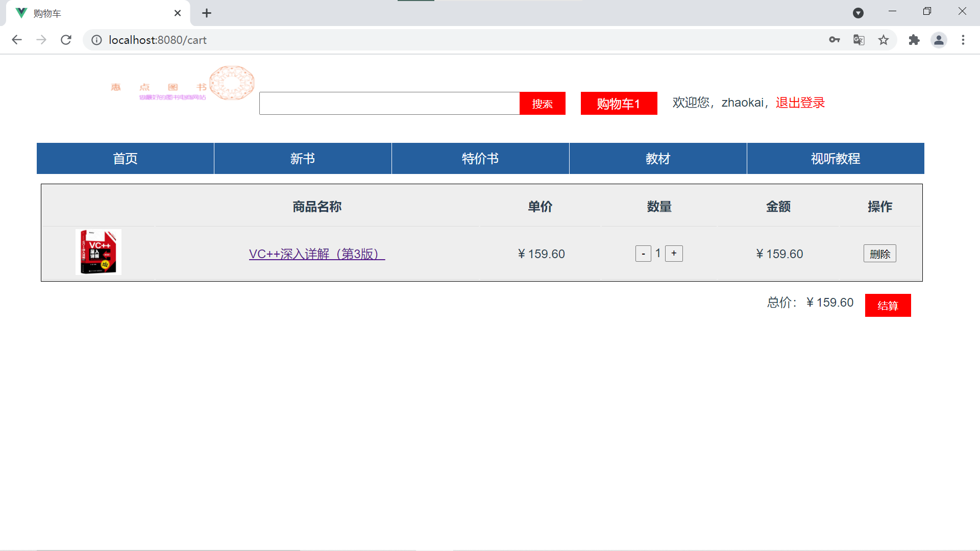Open the Chrome menu with three dots
The width and height of the screenshot is (980, 551).
pos(963,40)
